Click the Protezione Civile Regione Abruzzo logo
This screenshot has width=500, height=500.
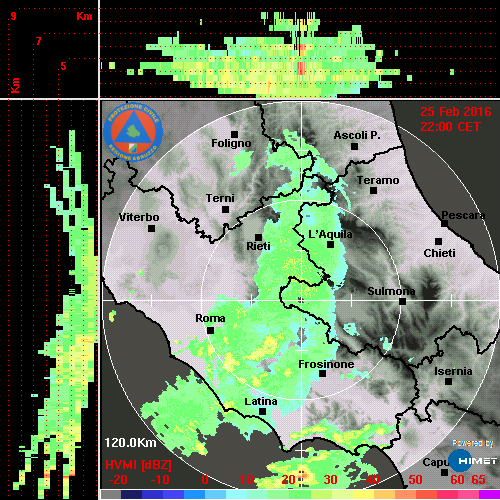tap(133, 132)
